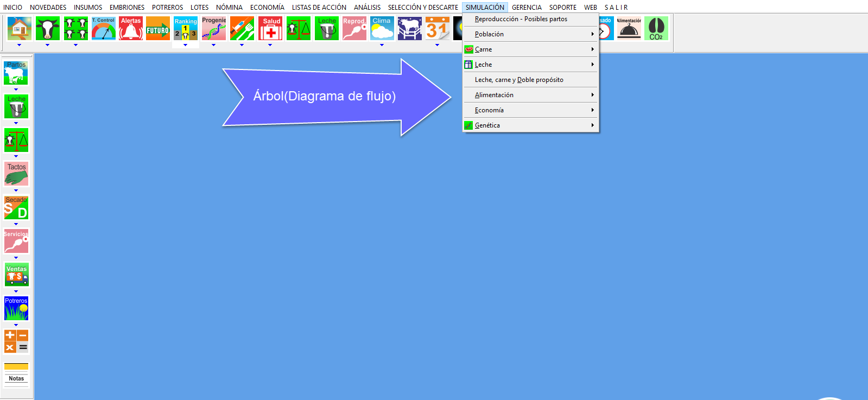The image size is (868, 400).
Task: Select Reproducción - Posibles partos menu entry
Action: pyautogui.click(x=521, y=19)
